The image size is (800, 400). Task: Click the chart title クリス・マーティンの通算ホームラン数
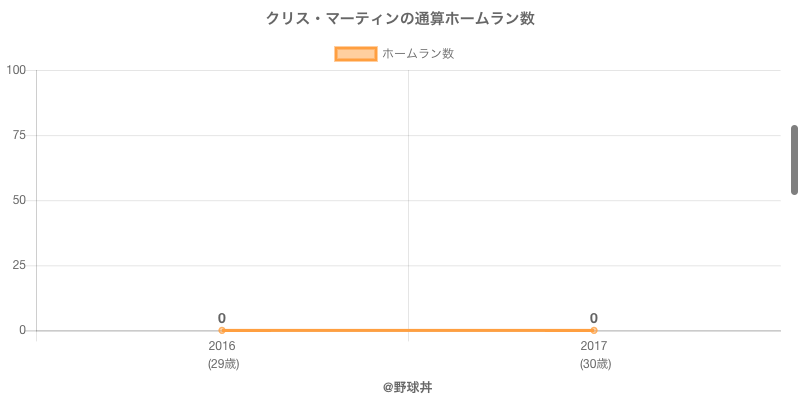pyautogui.click(x=400, y=19)
